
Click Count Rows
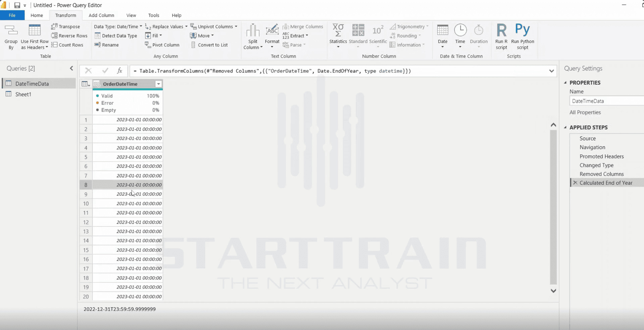coord(67,45)
